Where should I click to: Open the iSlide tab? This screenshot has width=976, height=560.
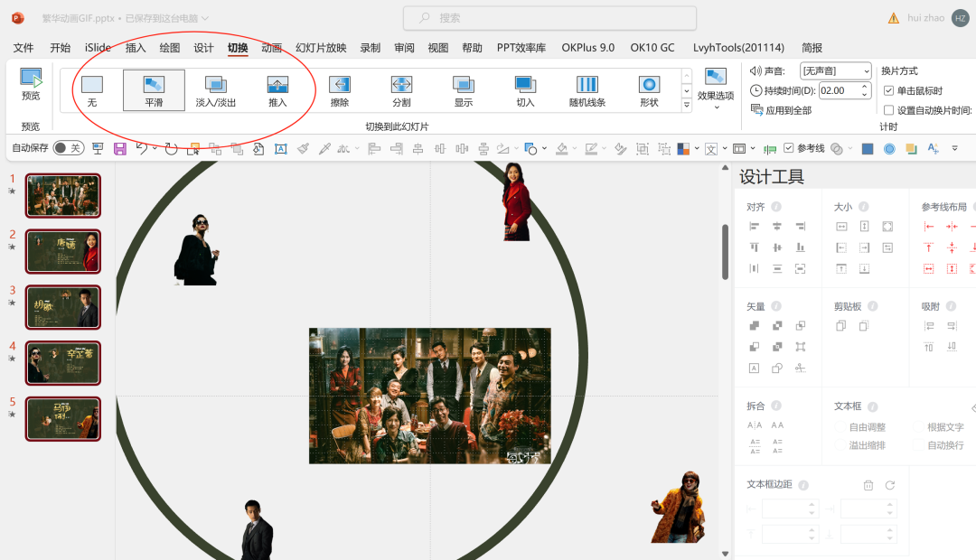point(98,48)
